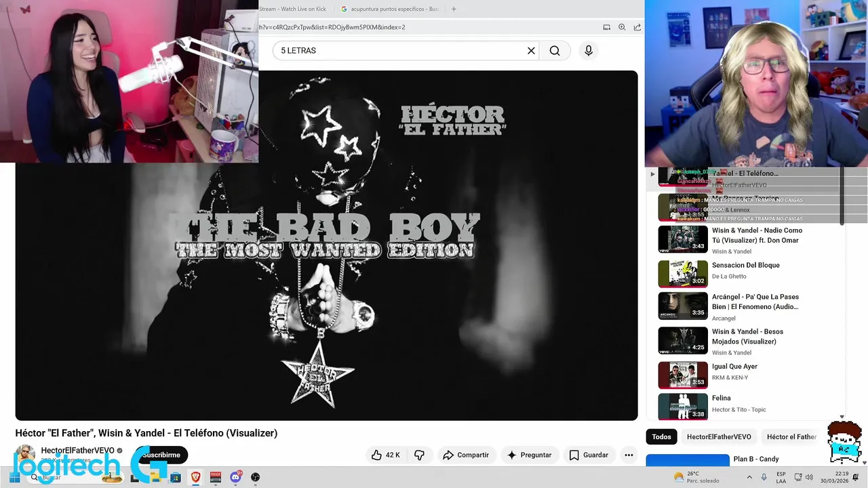Click the 42 K like count

(x=393, y=455)
